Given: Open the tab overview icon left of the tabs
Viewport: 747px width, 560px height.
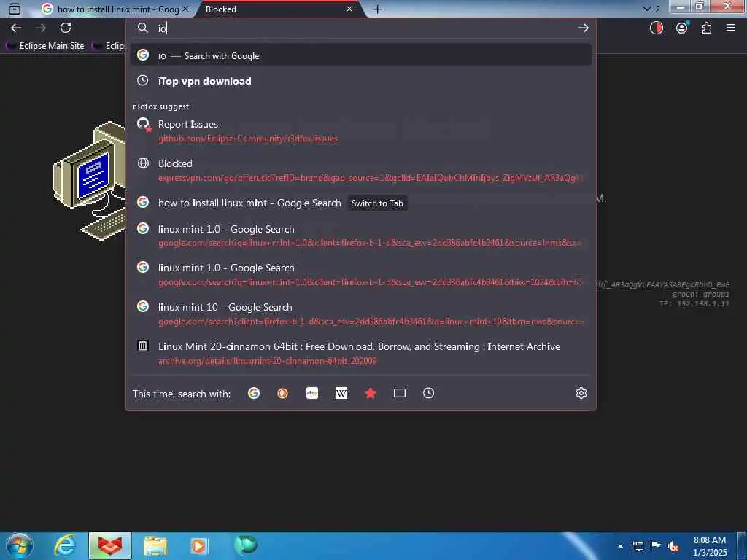Looking at the screenshot, I should pos(15,9).
